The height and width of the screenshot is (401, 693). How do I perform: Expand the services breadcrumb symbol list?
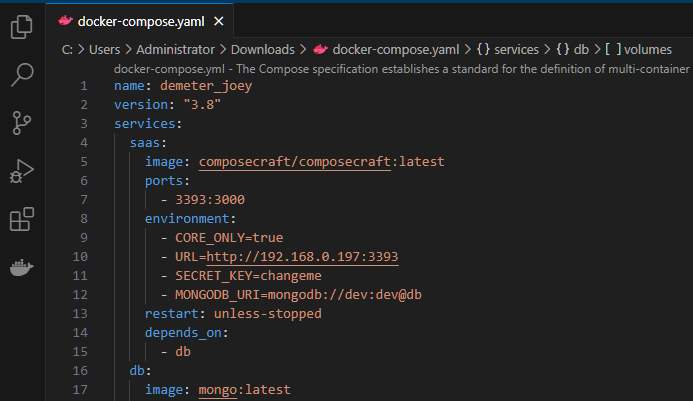tap(508, 50)
